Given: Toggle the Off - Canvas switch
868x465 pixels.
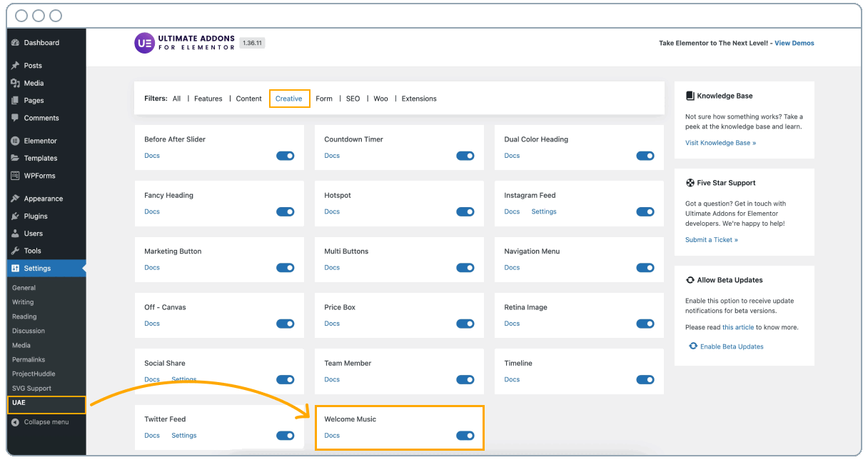Looking at the screenshot, I should click(x=286, y=324).
